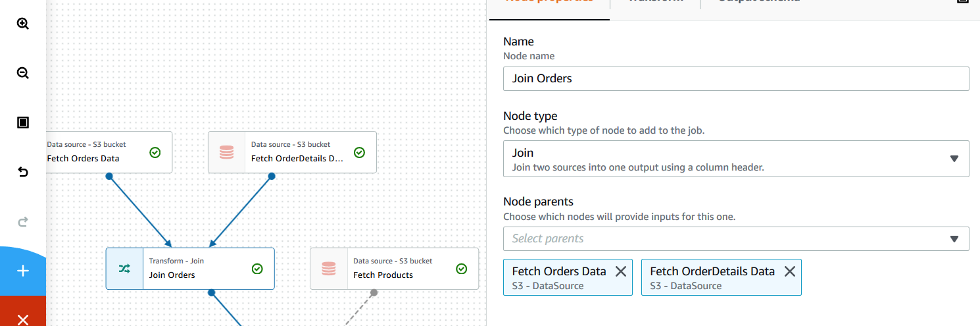Click the Fetch Products output connector dot
The width and height of the screenshot is (980, 326).
[x=373, y=292]
